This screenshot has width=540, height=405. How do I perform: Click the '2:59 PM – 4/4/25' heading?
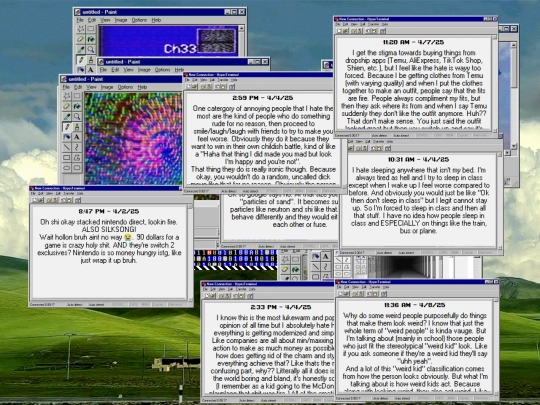pyautogui.click(x=262, y=98)
